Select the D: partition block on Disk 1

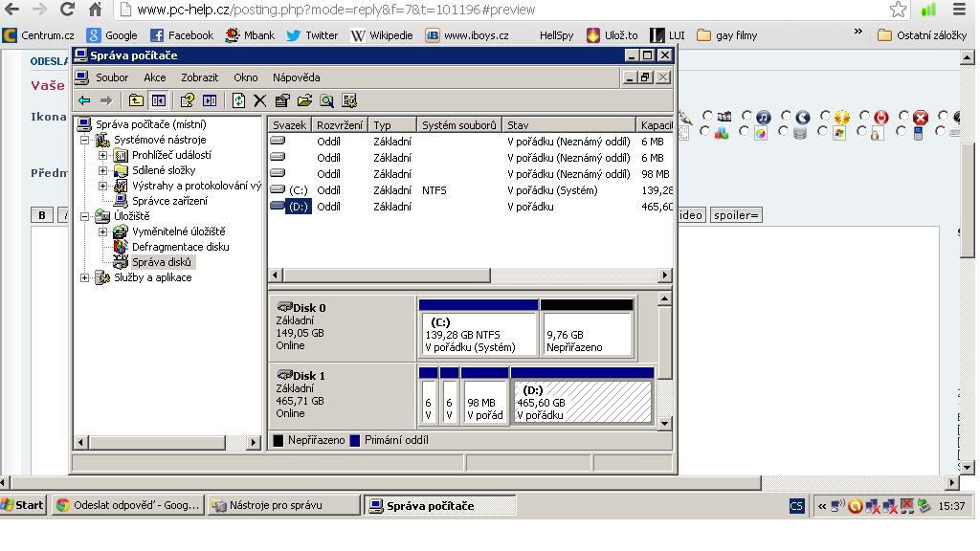(582, 402)
